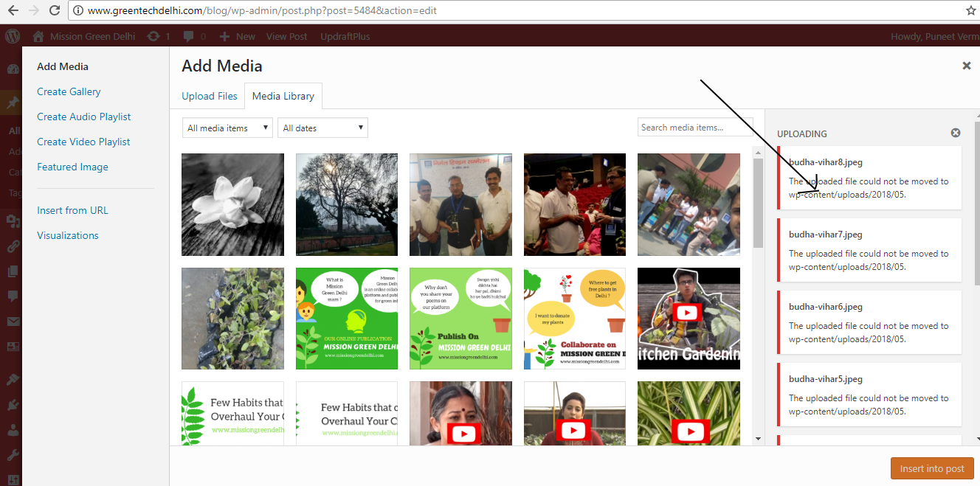Focus the Search media items field
Viewport: 980px width, 486px height.
[x=694, y=127]
